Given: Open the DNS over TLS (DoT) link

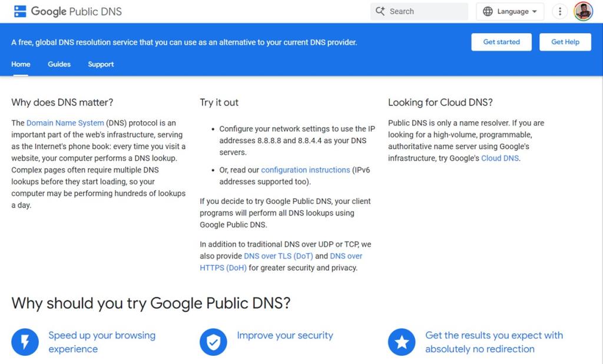Looking at the screenshot, I should [x=278, y=256].
